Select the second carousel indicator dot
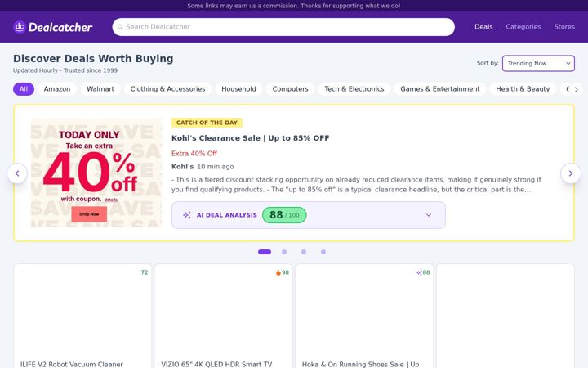 point(284,252)
